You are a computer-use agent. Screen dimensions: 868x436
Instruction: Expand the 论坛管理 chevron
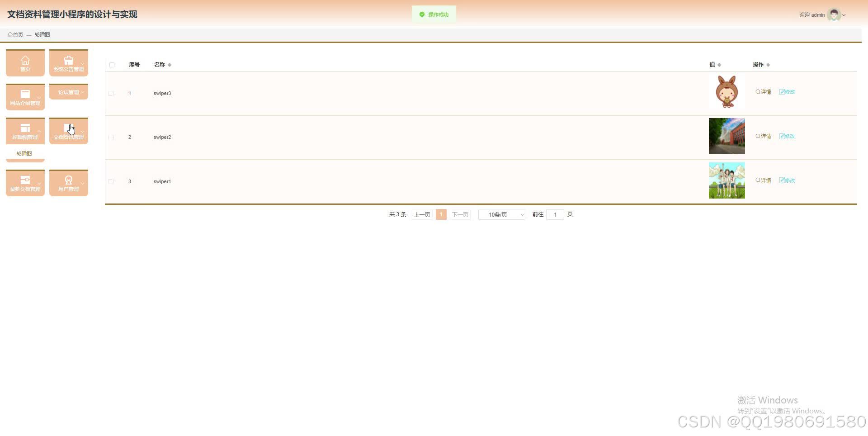82,92
